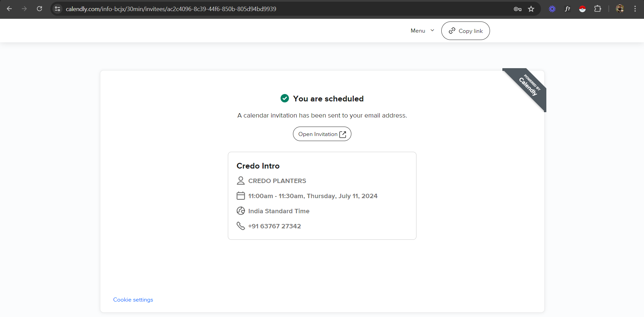Open the saved passwords key icon
644x317 pixels.
pyautogui.click(x=517, y=9)
